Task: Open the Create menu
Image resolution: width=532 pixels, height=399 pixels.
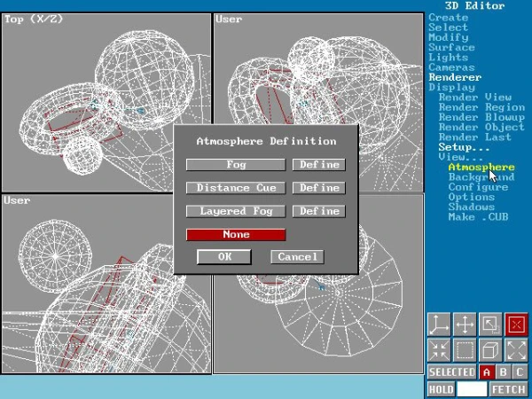Action: coord(448,18)
